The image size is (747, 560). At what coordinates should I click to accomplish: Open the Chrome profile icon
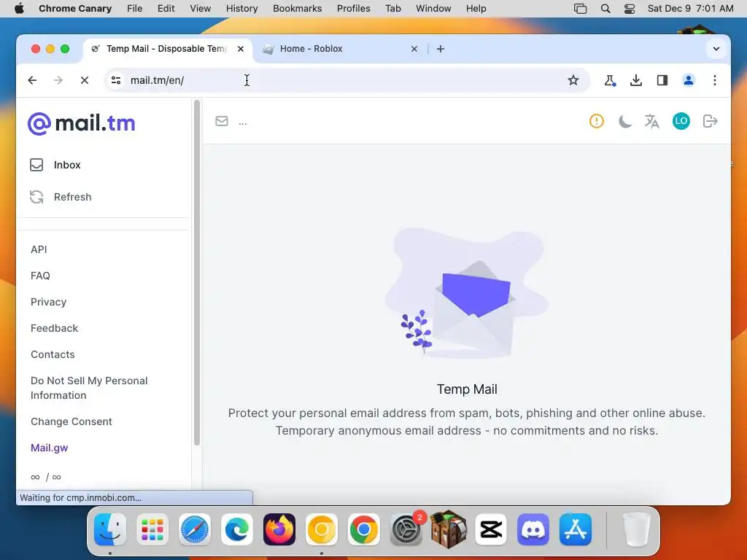pos(689,80)
